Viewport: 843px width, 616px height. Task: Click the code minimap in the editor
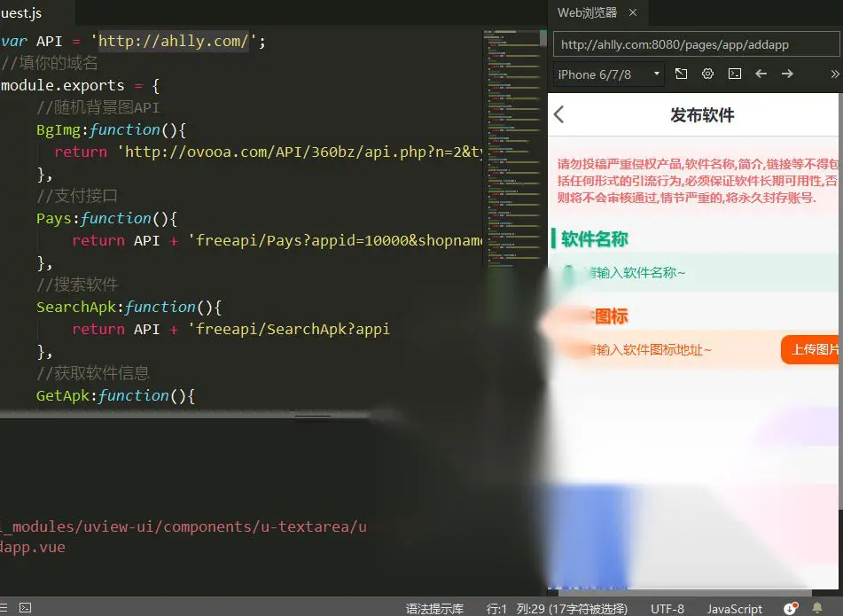click(511, 148)
